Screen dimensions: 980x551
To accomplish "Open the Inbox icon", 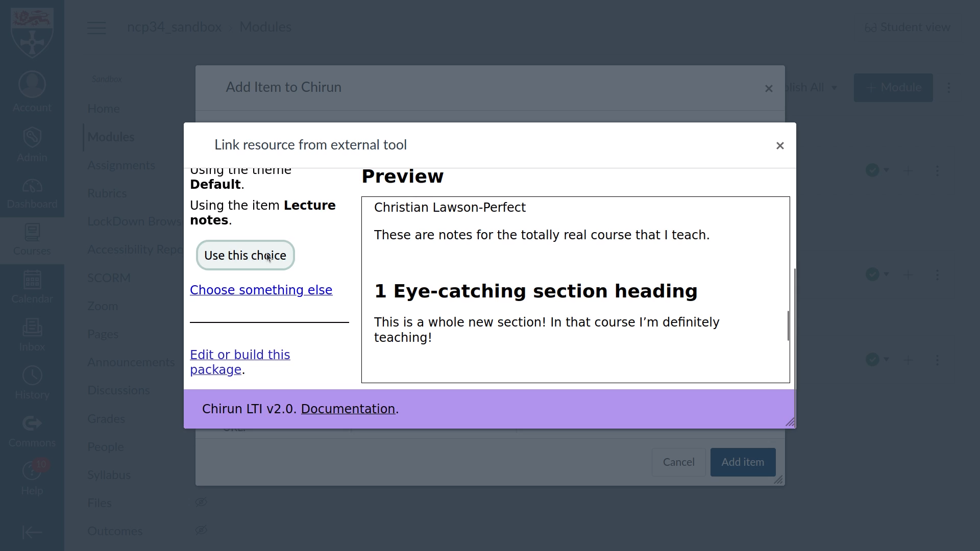I will (x=32, y=328).
